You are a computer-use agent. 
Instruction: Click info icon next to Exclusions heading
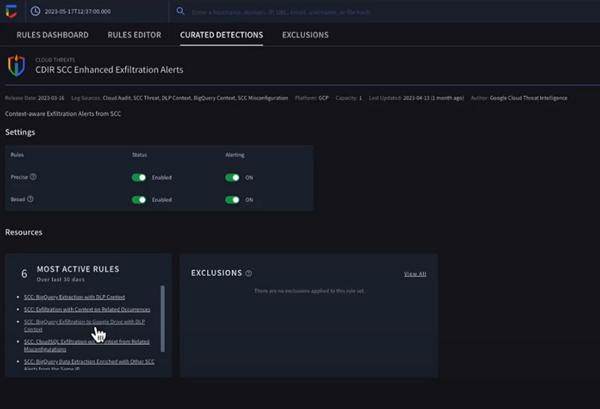(x=248, y=273)
